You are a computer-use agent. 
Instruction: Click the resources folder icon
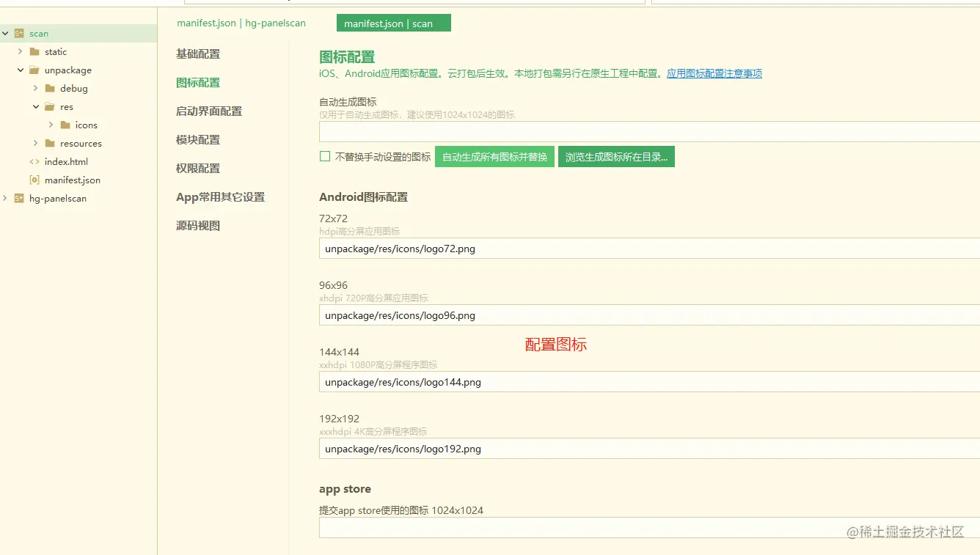(50, 144)
